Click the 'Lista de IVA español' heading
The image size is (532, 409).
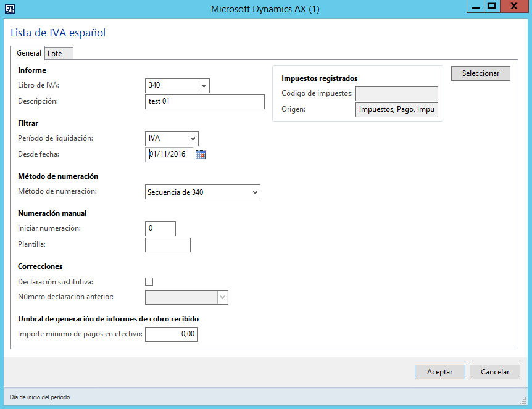(58, 33)
